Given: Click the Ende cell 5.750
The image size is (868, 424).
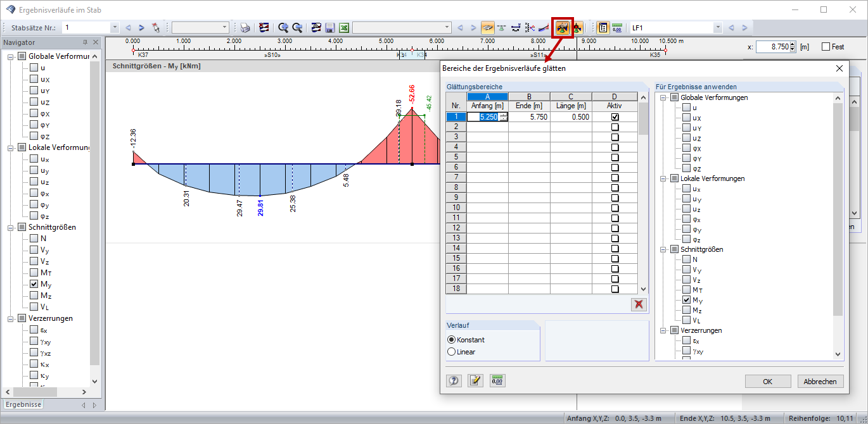Looking at the screenshot, I should pos(529,116).
